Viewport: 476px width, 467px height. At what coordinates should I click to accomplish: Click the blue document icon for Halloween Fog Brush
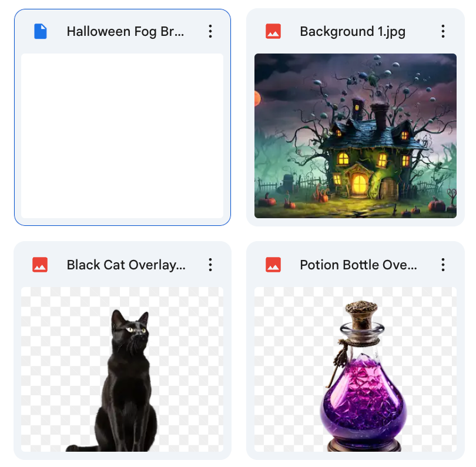(41, 31)
